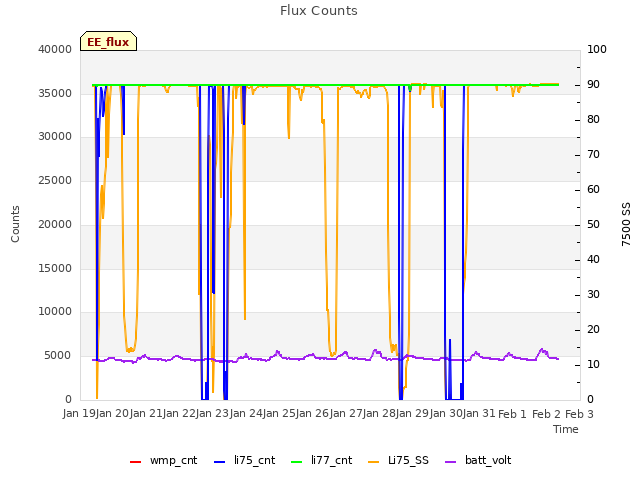The height and width of the screenshot is (480, 640).
Task: Click the Feb 3 date tick
Action: tap(579, 415)
